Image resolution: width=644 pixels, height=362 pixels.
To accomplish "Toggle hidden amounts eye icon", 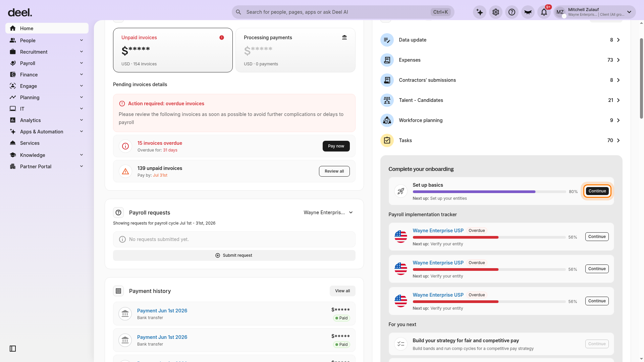I will (x=528, y=12).
